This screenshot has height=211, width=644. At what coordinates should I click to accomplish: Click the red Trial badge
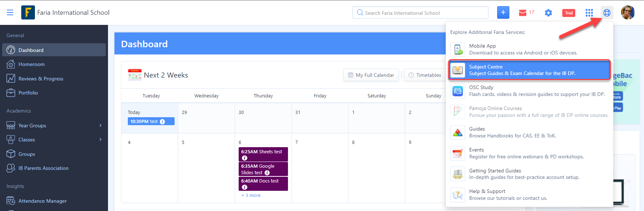[x=568, y=13]
